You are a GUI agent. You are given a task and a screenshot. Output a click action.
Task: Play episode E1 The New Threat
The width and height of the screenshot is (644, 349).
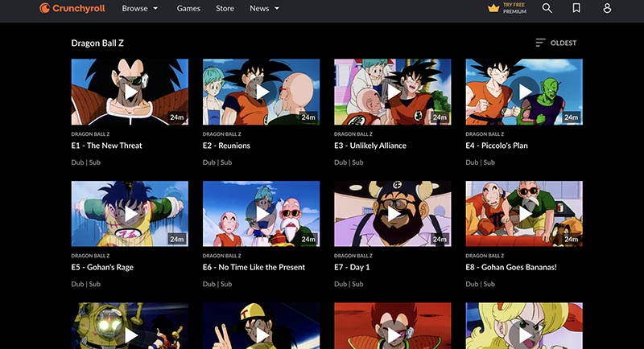point(130,92)
